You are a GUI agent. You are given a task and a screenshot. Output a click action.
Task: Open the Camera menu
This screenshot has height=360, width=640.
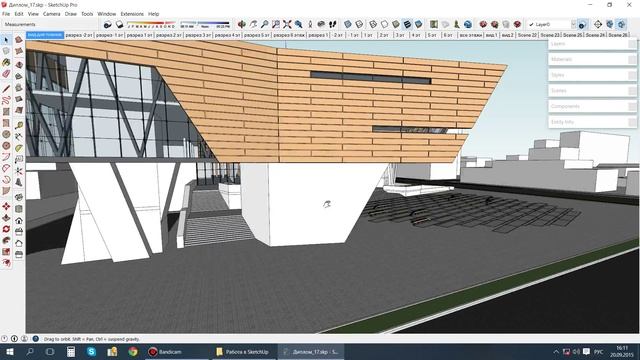click(x=51, y=14)
